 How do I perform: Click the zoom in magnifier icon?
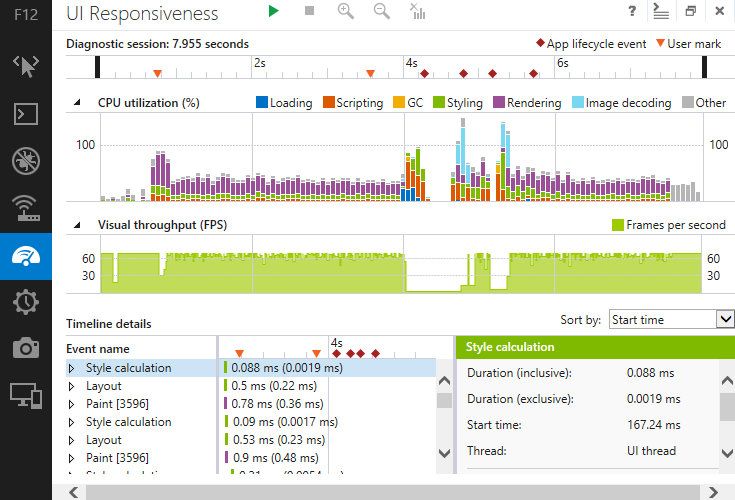(346, 11)
